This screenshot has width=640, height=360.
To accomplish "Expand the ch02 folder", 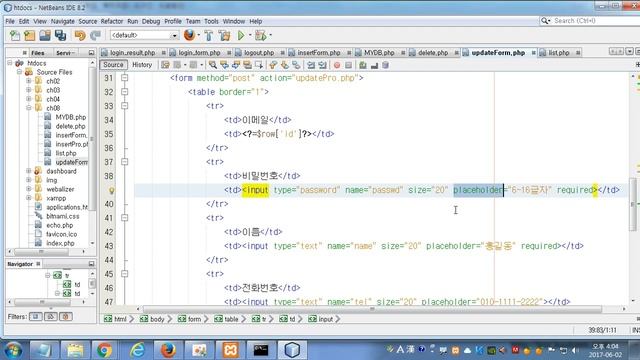I will 29,81.
